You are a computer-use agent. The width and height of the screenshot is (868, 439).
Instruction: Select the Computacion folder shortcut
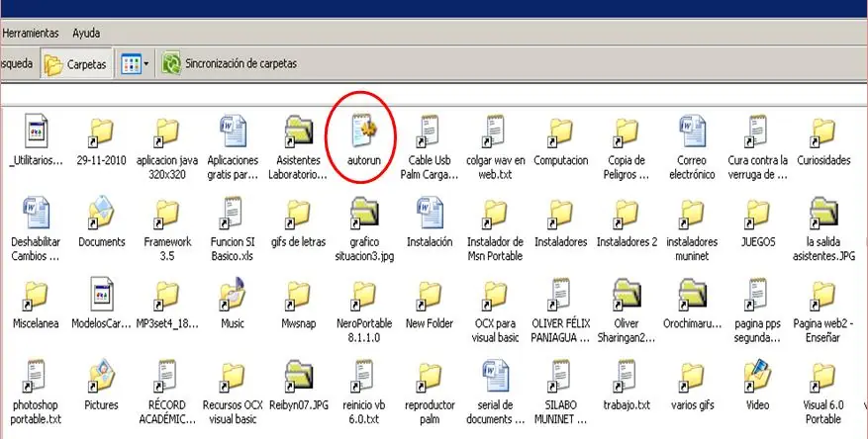click(x=561, y=132)
